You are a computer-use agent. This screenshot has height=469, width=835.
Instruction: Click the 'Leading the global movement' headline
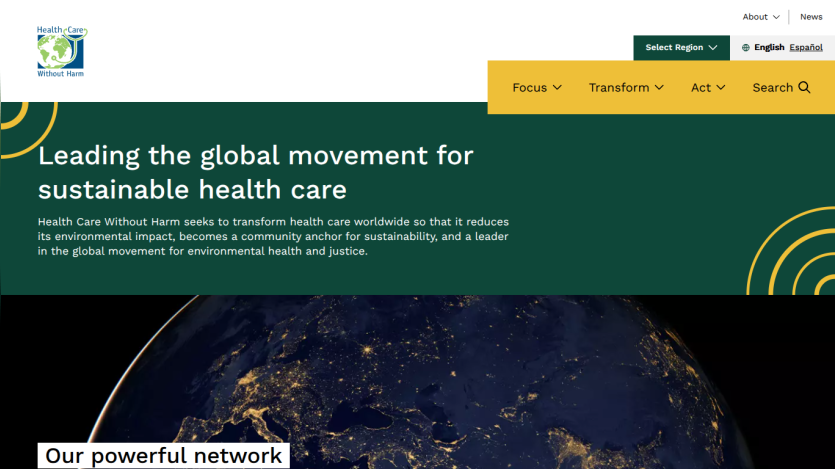click(256, 172)
